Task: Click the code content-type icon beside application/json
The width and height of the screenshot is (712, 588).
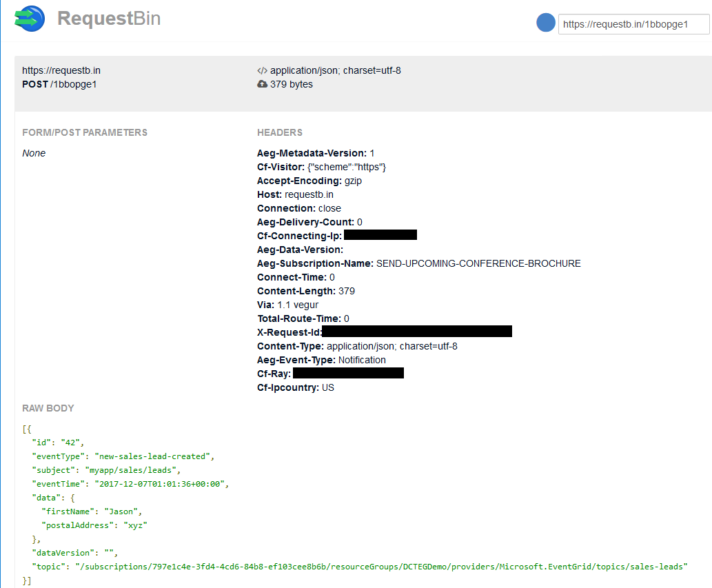Action: point(262,70)
